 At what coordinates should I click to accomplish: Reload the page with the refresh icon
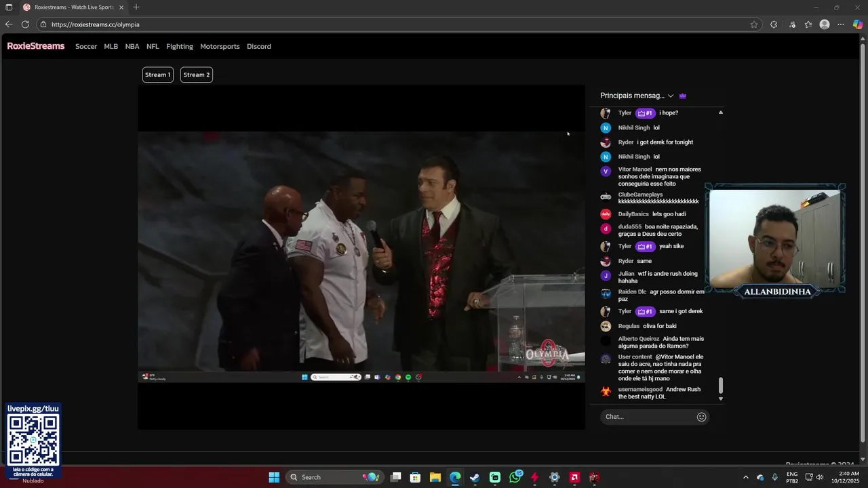point(25,24)
